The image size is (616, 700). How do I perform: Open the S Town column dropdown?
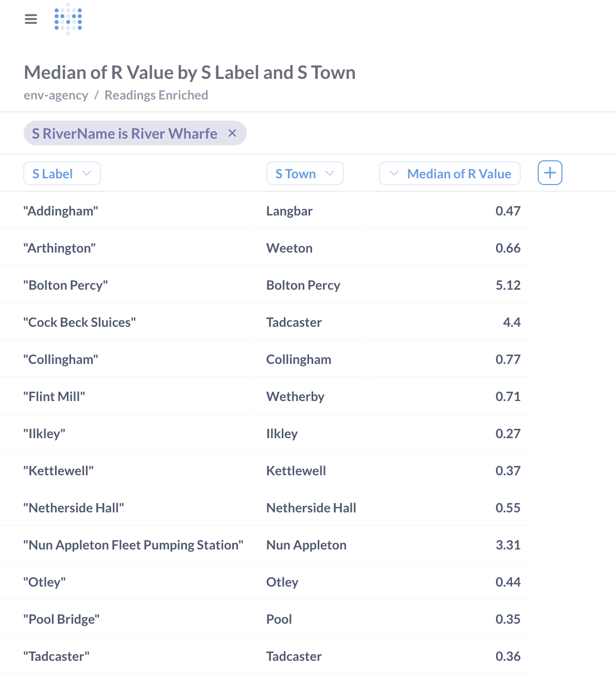pyautogui.click(x=330, y=173)
